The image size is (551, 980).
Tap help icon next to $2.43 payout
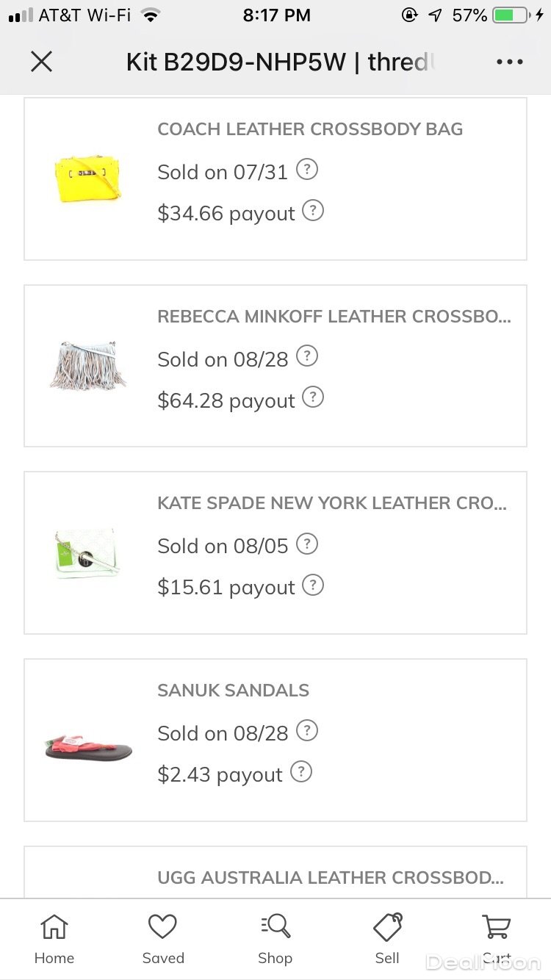pos(301,772)
